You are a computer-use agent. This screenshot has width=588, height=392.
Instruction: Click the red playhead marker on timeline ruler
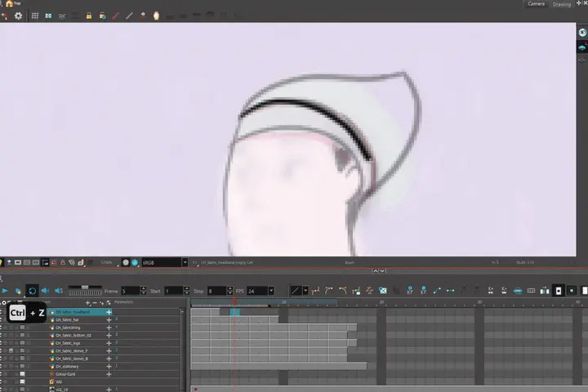tap(234, 301)
